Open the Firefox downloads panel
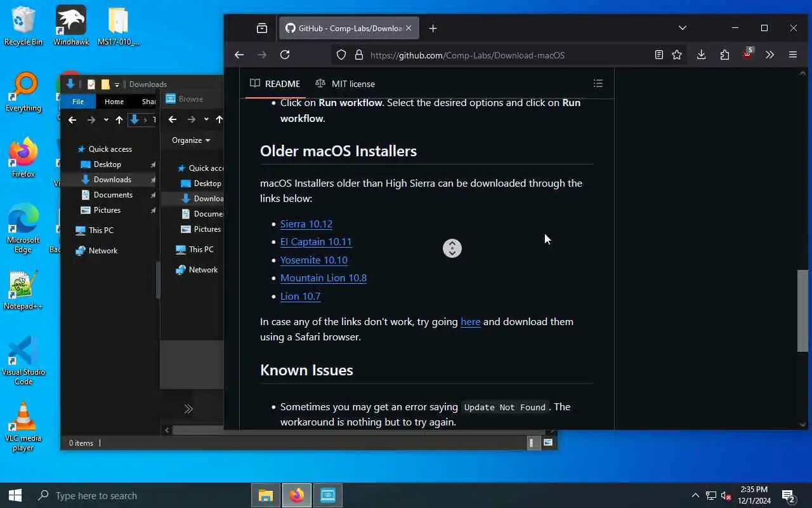The image size is (812, 508). click(x=701, y=55)
